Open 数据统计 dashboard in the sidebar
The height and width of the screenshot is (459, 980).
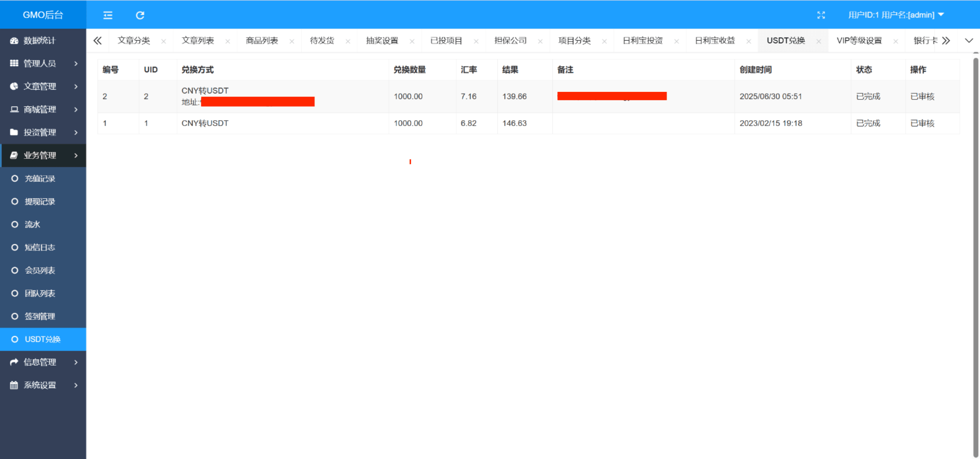40,41
